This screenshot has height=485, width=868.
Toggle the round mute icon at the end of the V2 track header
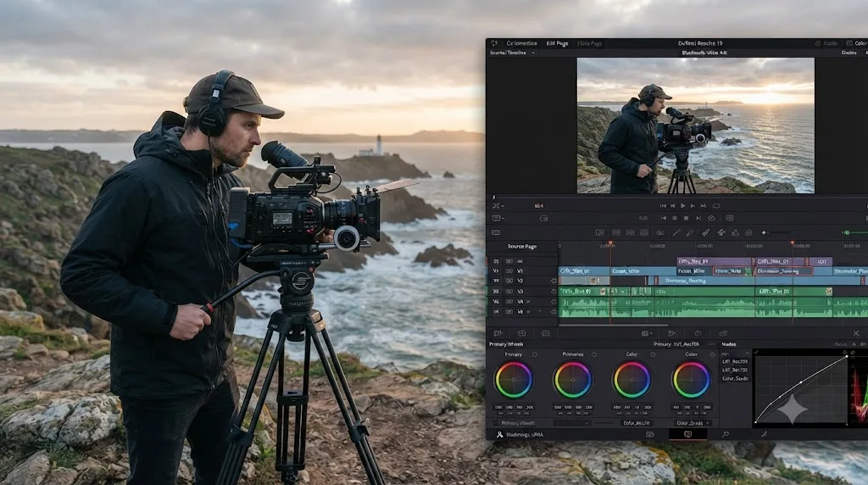tap(553, 282)
